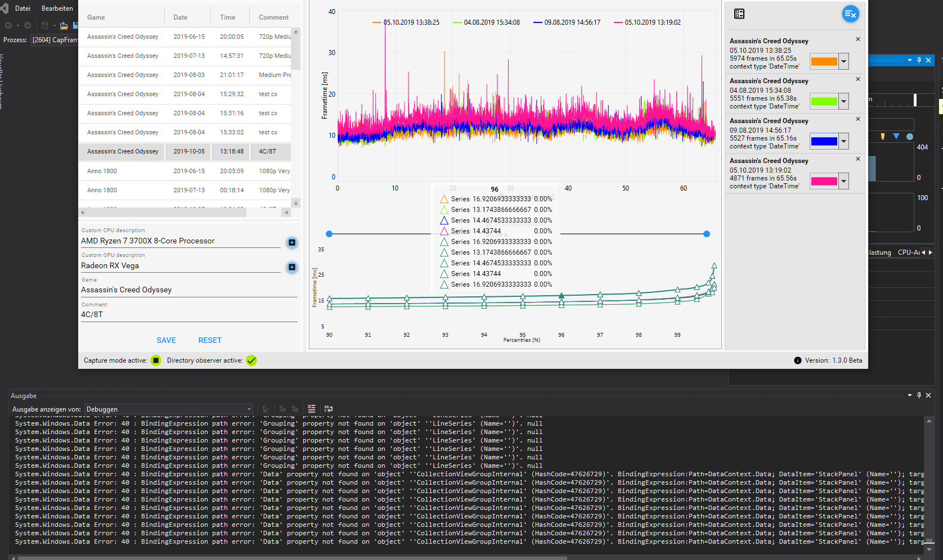This screenshot has height=560, width=943.
Task: Open the blue color picker dropdown
Action: pyautogui.click(x=843, y=141)
